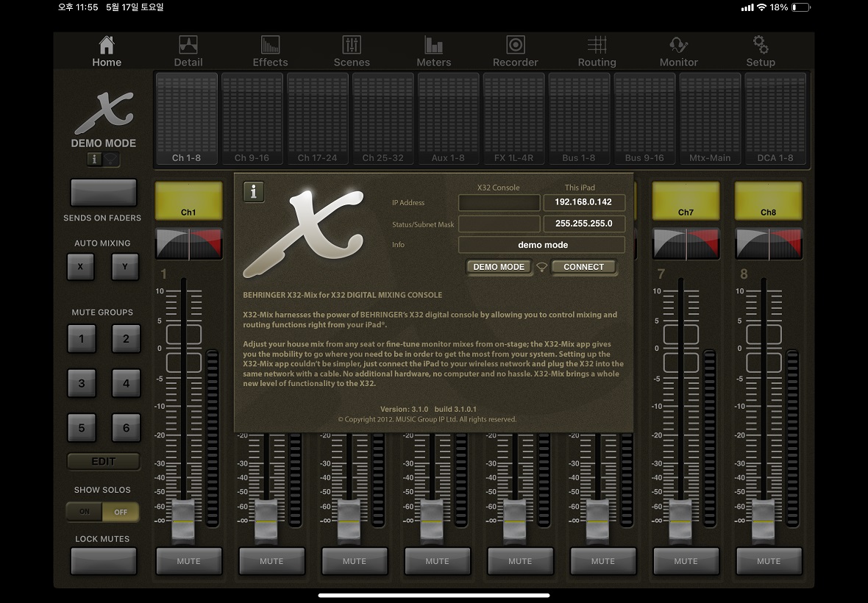Click the Info field showing demo mode

(542, 245)
